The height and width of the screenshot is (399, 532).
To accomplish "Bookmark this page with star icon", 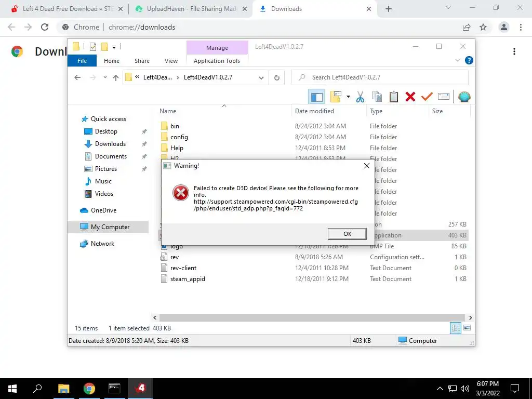I will (x=483, y=27).
